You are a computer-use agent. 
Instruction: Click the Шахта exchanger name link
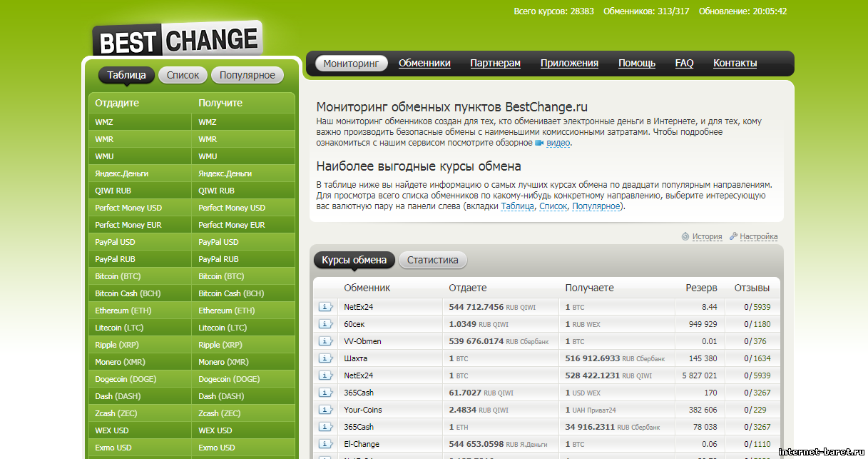point(356,358)
